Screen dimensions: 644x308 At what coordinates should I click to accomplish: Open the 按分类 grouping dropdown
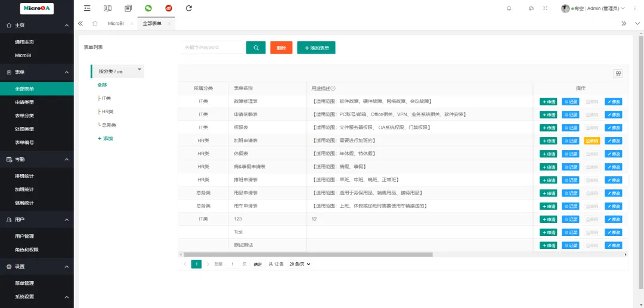pyautogui.click(x=118, y=71)
